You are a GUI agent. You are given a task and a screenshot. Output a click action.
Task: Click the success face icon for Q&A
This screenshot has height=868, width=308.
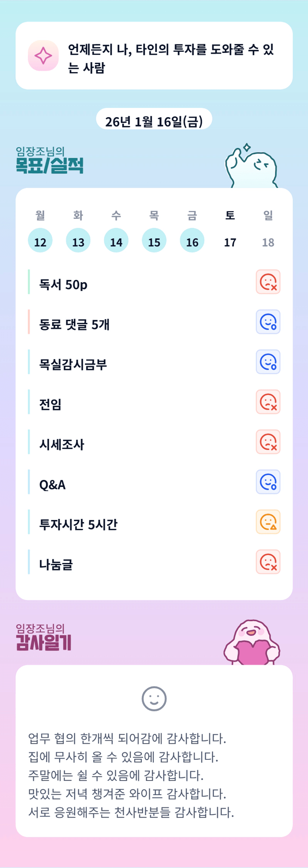pos(268,482)
